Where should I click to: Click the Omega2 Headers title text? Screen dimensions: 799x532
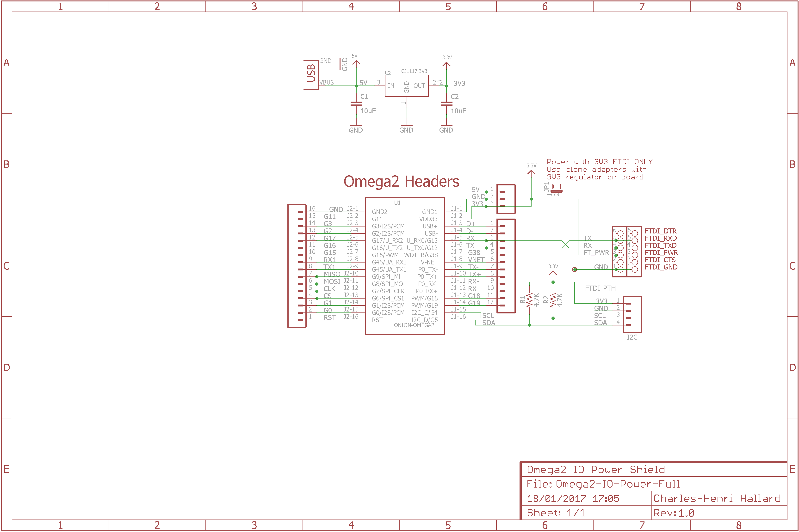(x=401, y=182)
